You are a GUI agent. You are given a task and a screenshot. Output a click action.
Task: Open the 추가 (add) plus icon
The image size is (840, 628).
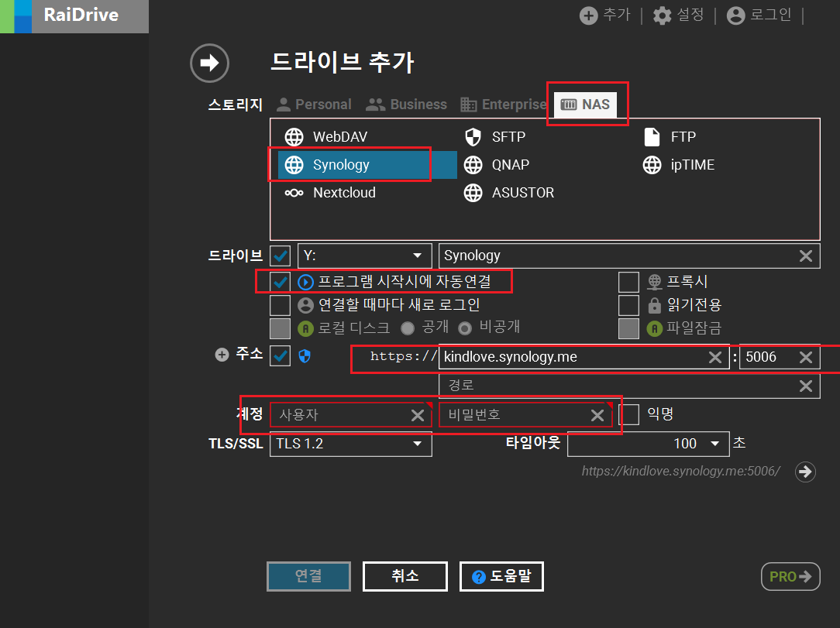coord(588,15)
